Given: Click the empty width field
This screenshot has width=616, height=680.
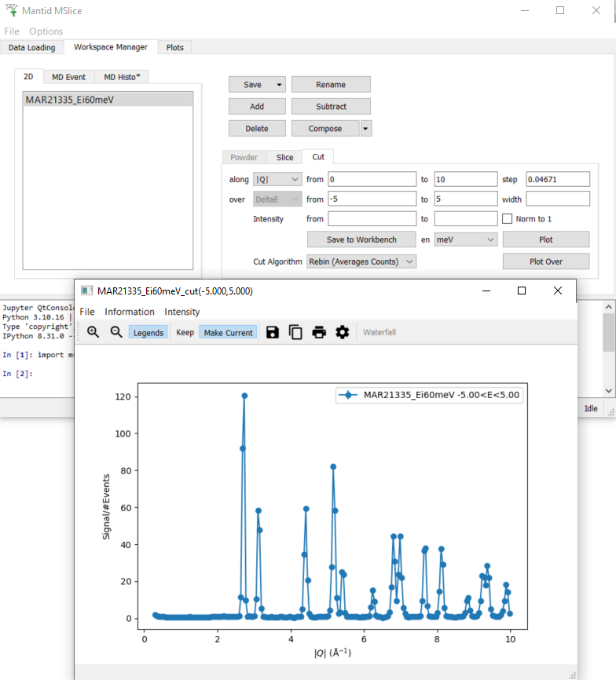Looking at the screenshot, I should (558, 199).
